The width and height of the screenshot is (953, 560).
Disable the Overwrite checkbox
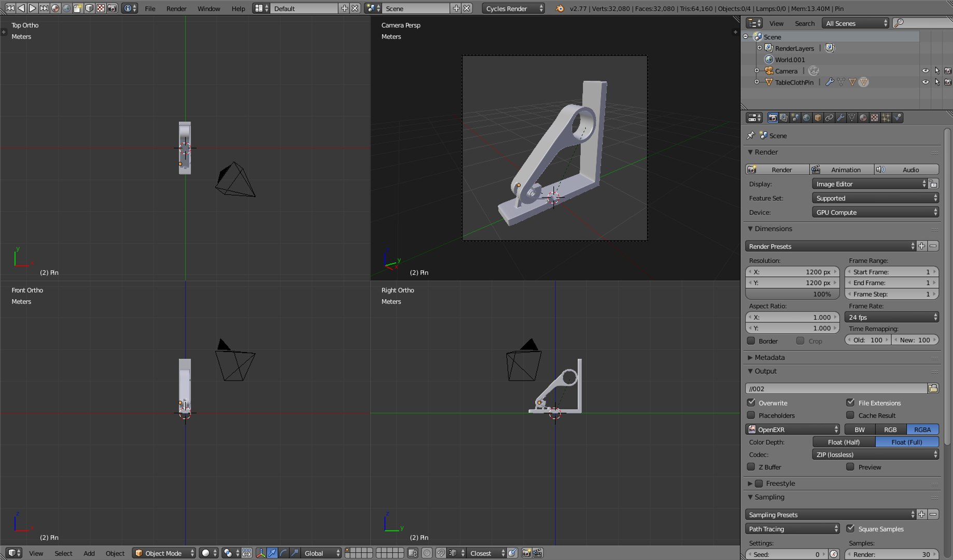click(751, 402)
